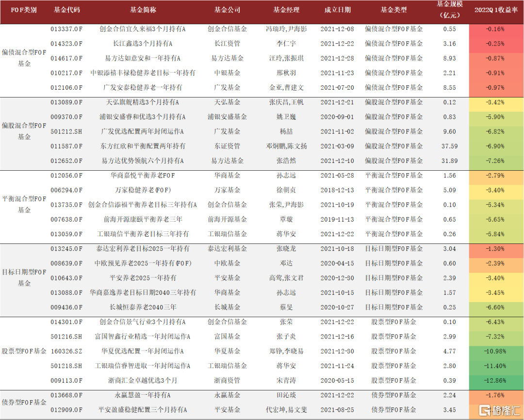524x420 pixels.
Task: Click fund company '浦银安盛基金'
Action: click(227, 117)
